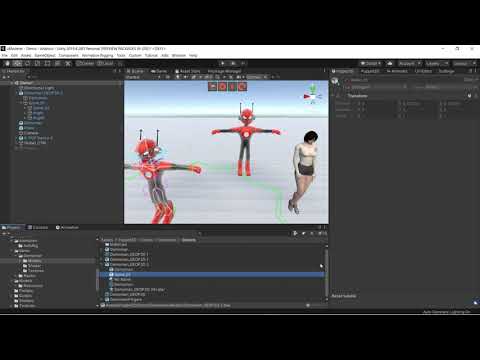Switch to the Animation tab
Viewport: 480px width, 360px height.
67,227
